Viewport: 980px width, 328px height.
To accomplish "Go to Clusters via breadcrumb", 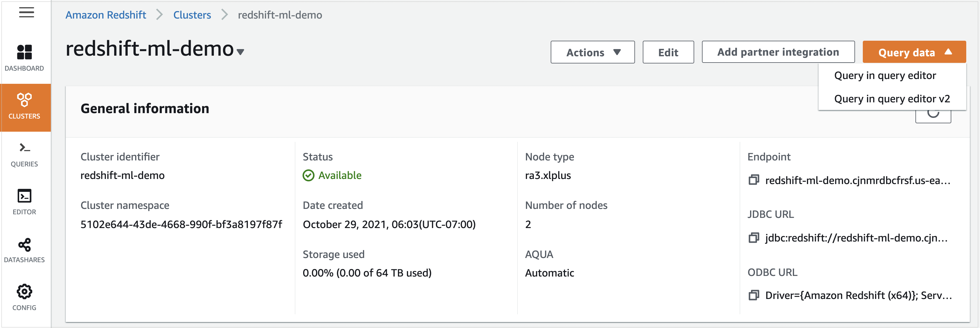I will coord(192,15).
